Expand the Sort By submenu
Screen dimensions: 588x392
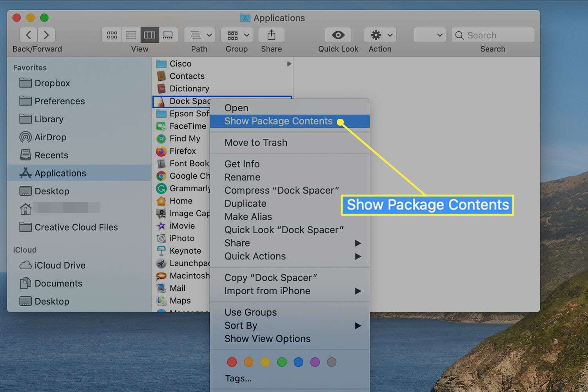pos(290,325)
